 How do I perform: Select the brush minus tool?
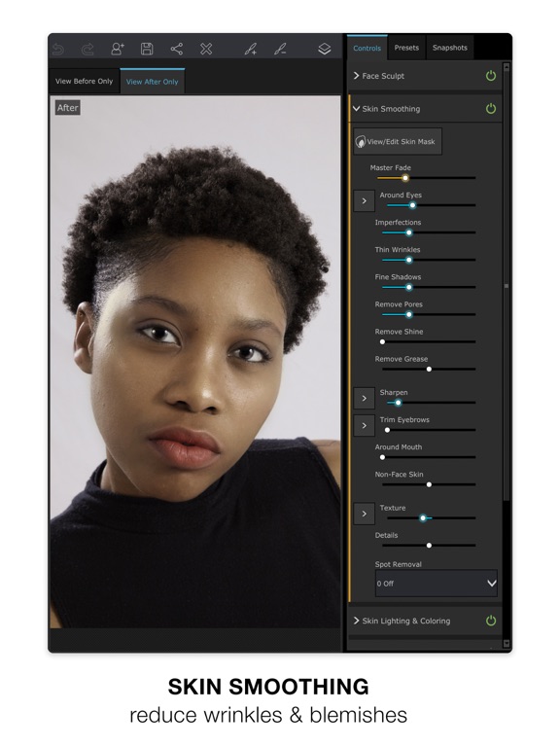pos(280,49)
